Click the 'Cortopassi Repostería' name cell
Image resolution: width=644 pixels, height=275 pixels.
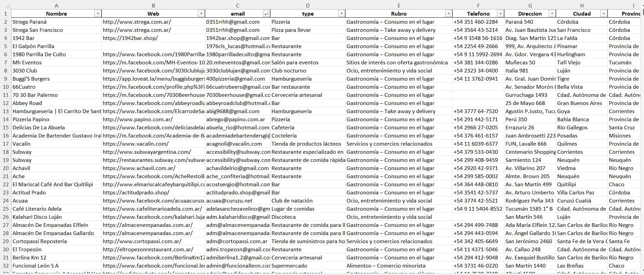coord(56,241)
